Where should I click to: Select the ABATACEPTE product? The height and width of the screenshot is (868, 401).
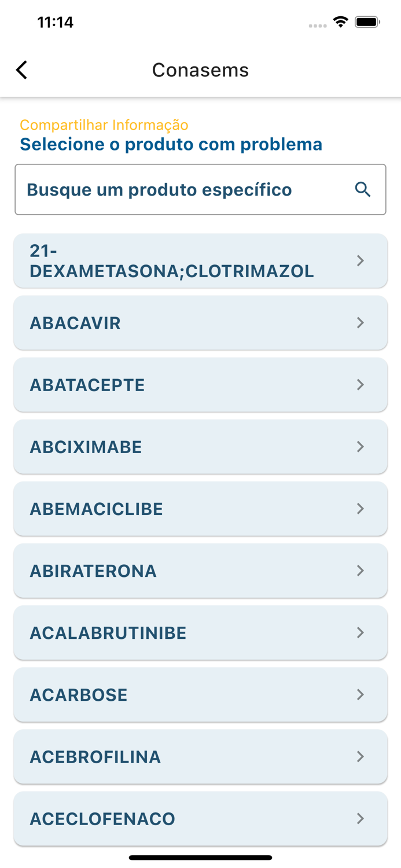[200, 385]
